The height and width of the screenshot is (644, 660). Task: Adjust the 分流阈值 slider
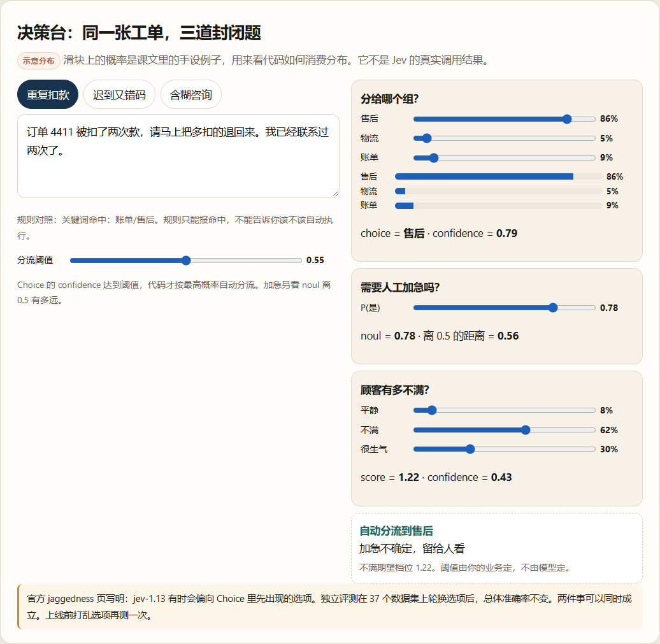pos(185,261)
